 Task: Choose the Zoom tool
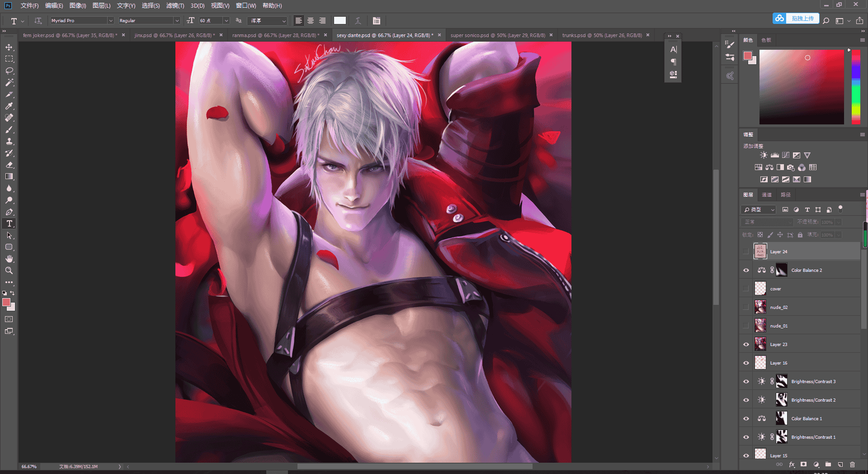9,270
